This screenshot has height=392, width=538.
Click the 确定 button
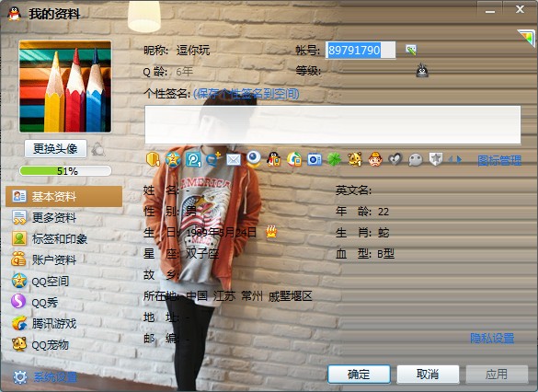pos(359,374)
